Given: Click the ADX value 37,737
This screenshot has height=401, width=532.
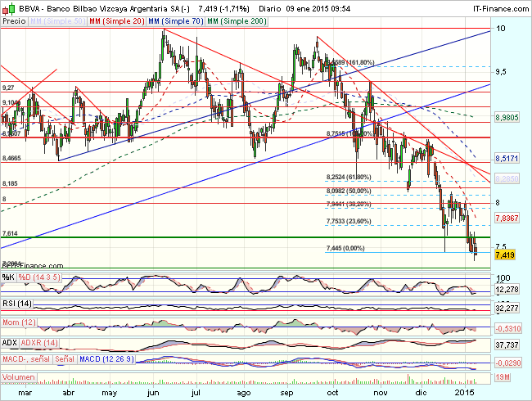Looking at the screenshot, I should (x=507, y=345).
